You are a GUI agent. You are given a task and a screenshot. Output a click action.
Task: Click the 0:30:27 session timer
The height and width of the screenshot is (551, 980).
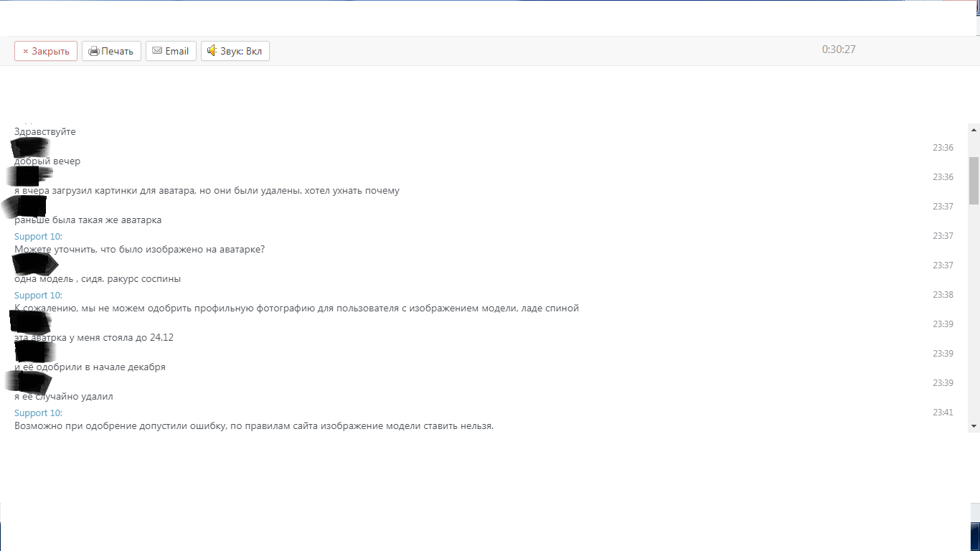pyautogui.click(x=839, y=50)
